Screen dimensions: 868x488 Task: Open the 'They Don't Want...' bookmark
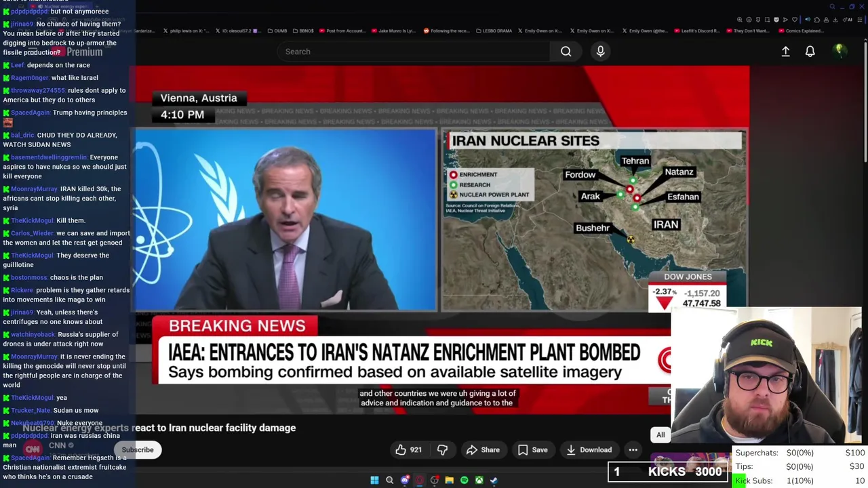(748, 30)
